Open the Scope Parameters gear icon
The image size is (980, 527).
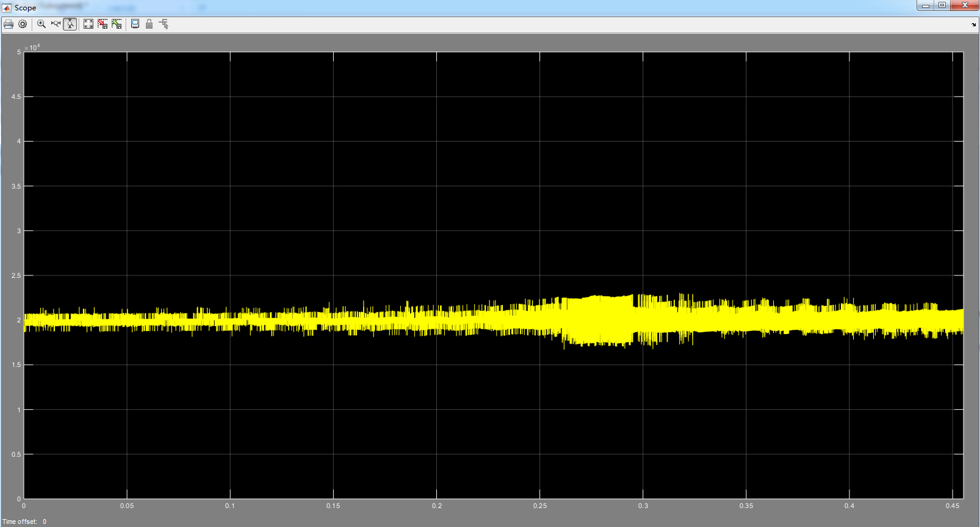click(x=23, y=24)
